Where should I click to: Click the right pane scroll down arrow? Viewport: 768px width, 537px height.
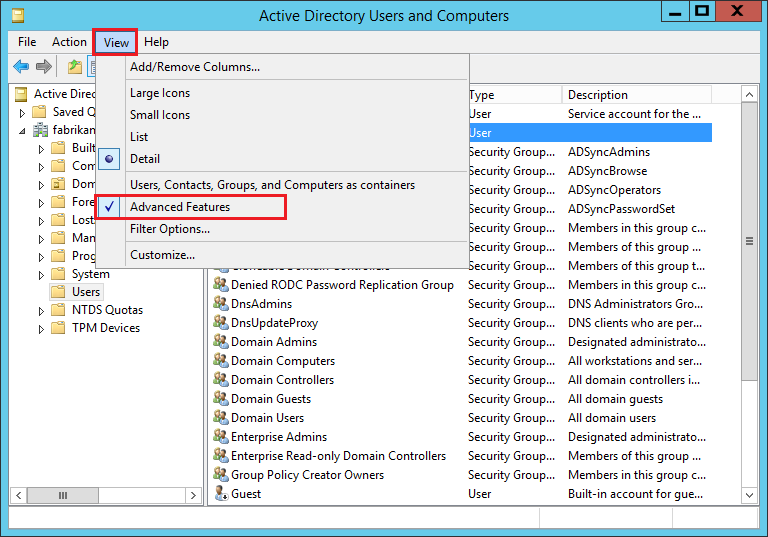click(749, 495)
